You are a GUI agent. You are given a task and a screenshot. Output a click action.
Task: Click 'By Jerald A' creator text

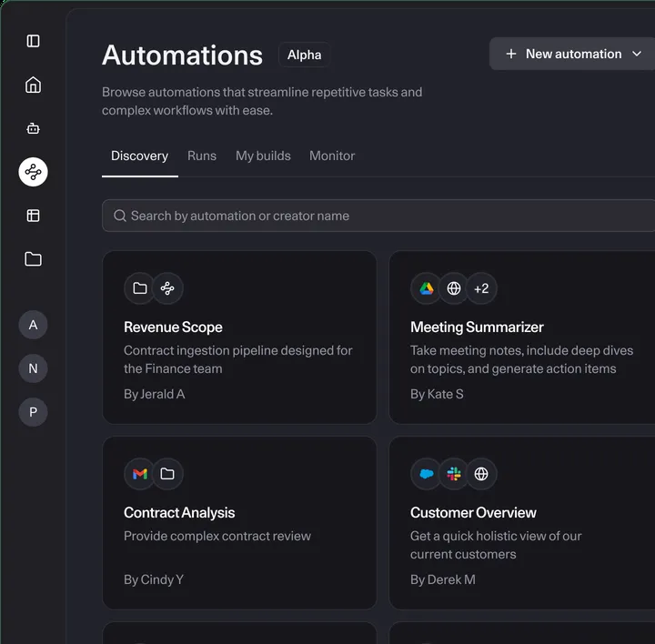[x=154, y=394]
